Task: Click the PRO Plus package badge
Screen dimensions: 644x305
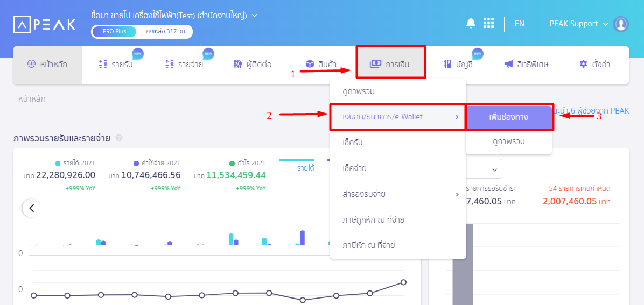Action: pos(115,32)
